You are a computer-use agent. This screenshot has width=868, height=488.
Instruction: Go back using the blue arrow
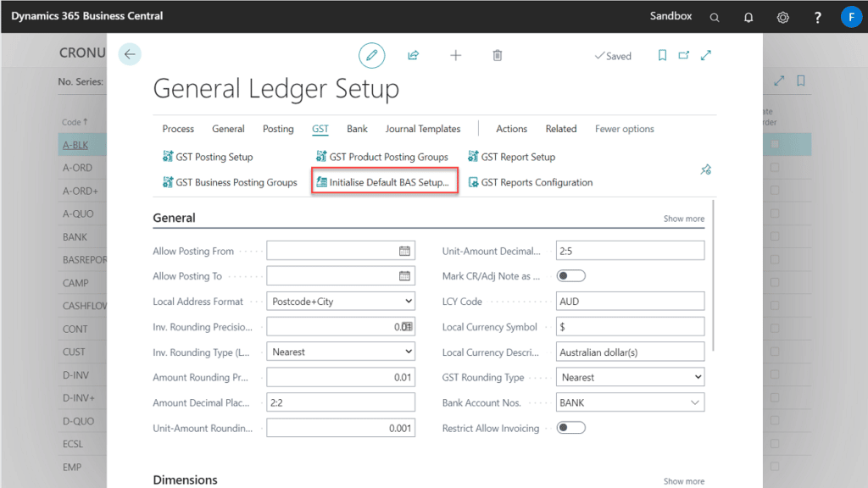(x=129, y=53)
